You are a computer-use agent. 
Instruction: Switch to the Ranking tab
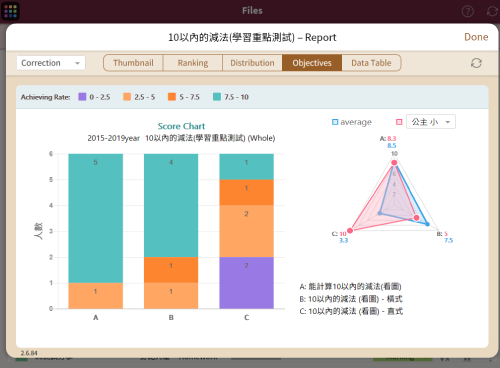[x=193, y=63]
